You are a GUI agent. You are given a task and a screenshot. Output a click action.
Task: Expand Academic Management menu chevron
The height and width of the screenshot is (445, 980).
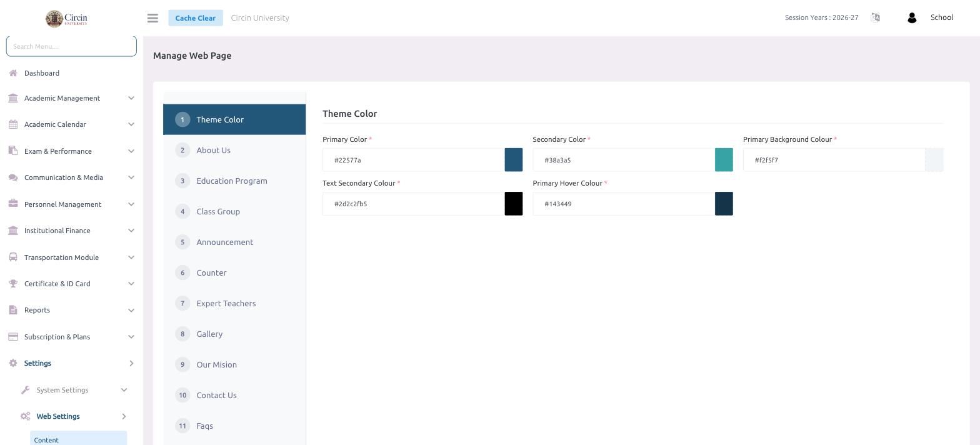131,98
